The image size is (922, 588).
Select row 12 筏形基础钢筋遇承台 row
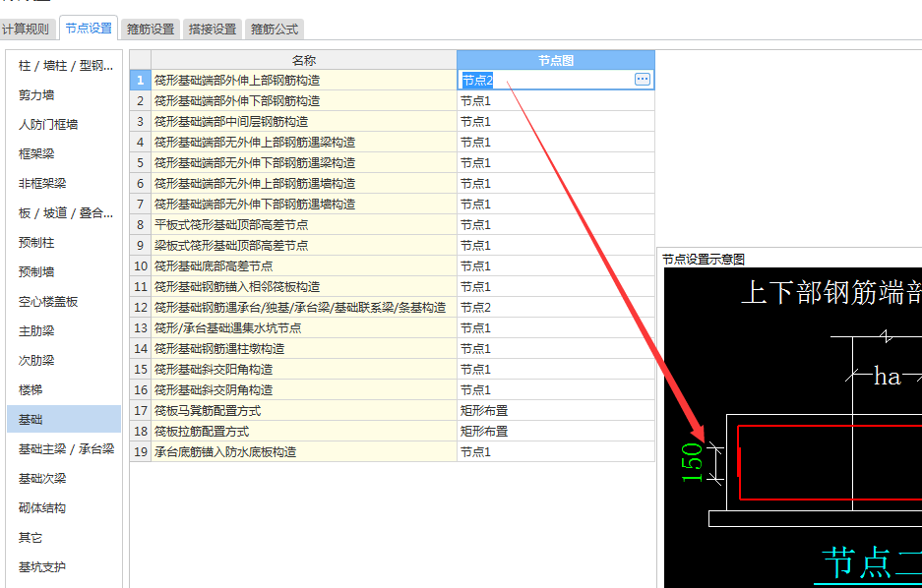304,307
